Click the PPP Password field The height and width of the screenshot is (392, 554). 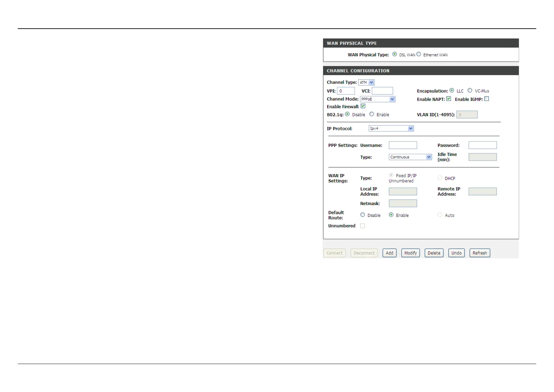pyautogui.click(x=483, y=145)
